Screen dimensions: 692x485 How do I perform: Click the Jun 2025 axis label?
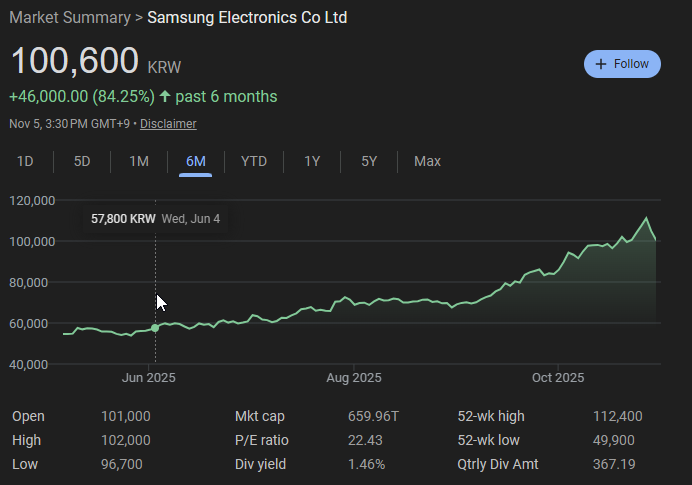click(x=149, y=378)
